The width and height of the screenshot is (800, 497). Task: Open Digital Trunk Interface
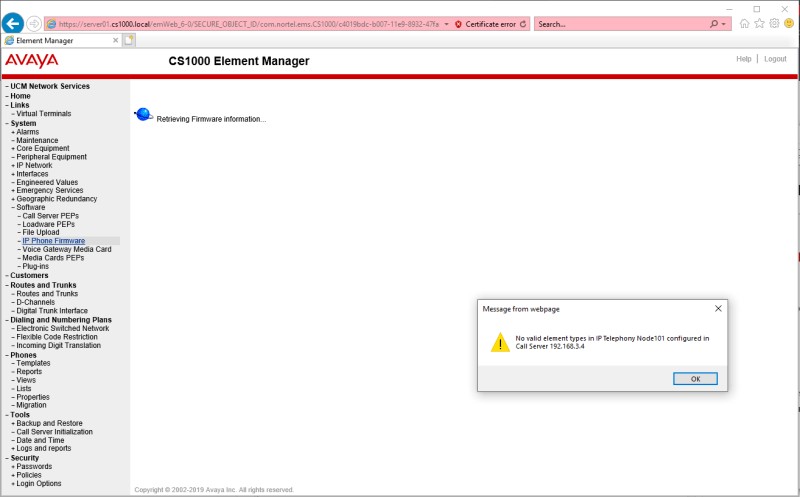coord(52,311)
